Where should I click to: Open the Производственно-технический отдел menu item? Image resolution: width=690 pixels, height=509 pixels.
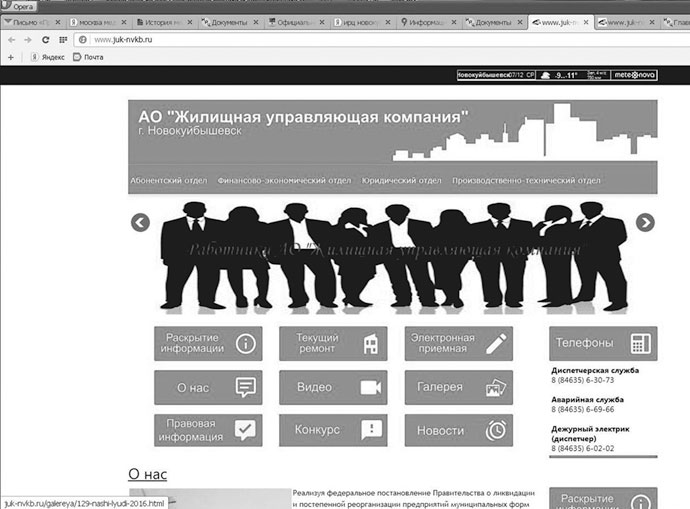pyautogui.click(x=526, y=180)
